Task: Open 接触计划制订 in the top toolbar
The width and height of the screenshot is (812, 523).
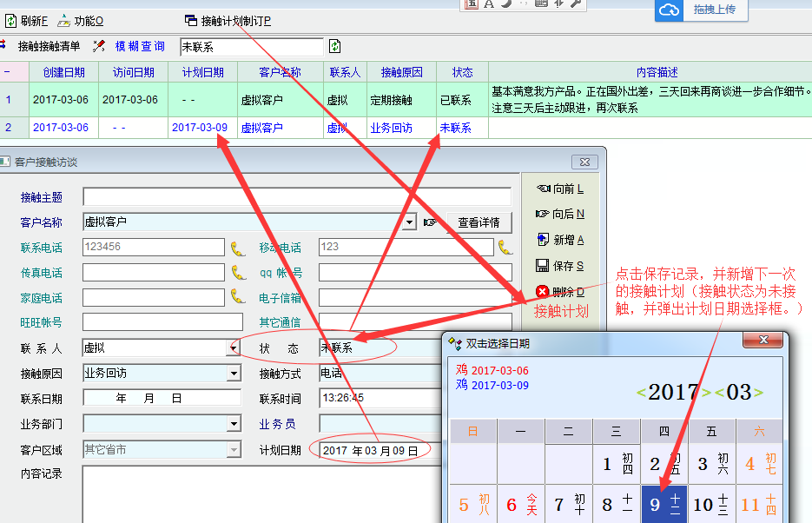Action: tap(228, 21)
